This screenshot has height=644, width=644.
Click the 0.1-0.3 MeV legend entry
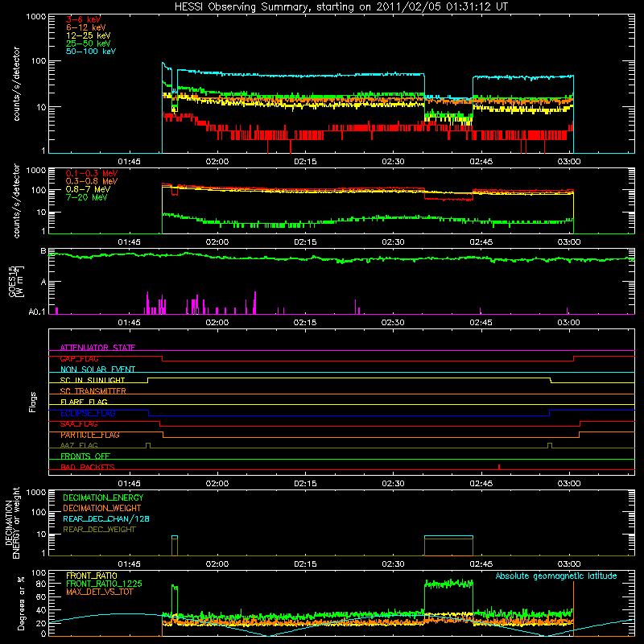92,173
